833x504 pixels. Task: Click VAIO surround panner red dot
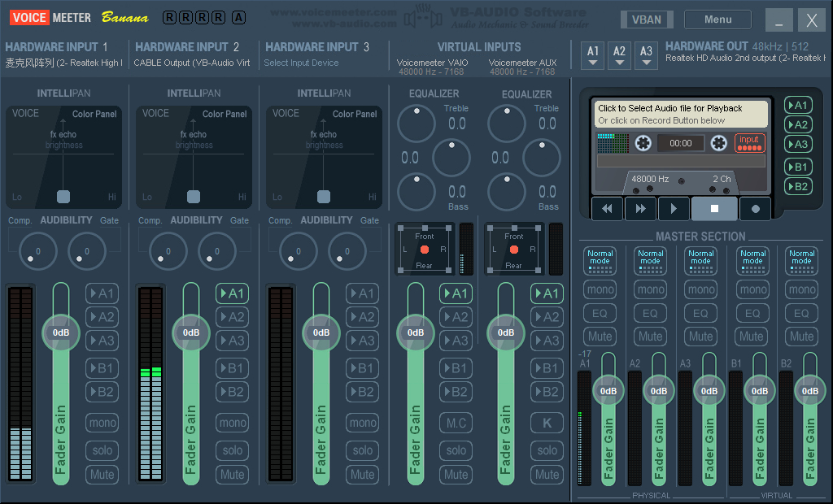coord(425,250)
